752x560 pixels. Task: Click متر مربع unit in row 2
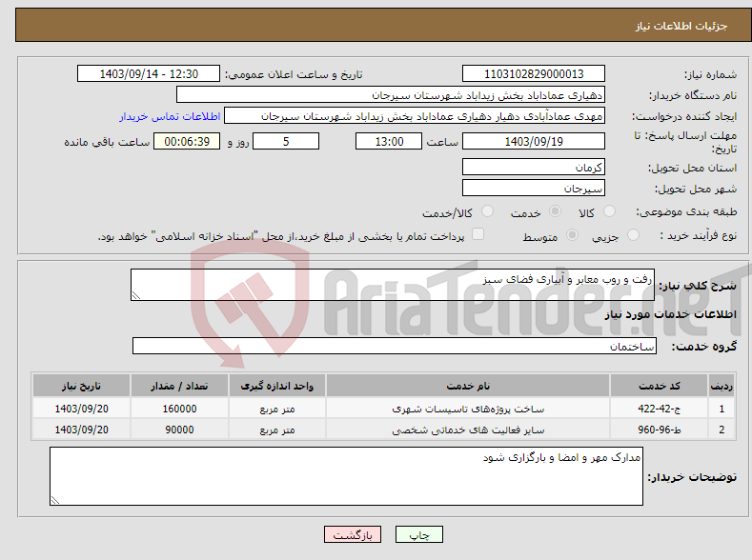[277, 430]
